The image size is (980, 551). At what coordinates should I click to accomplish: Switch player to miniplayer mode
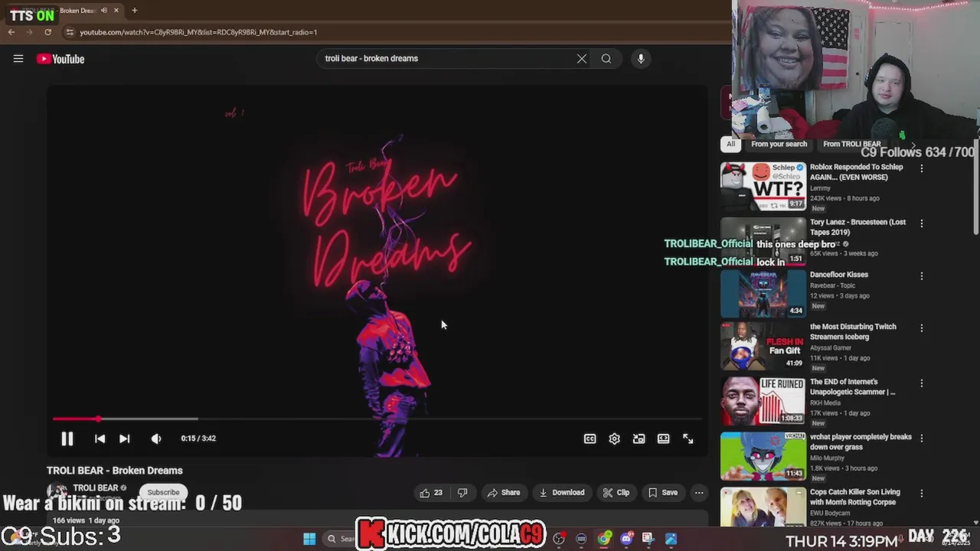point(639,439)
